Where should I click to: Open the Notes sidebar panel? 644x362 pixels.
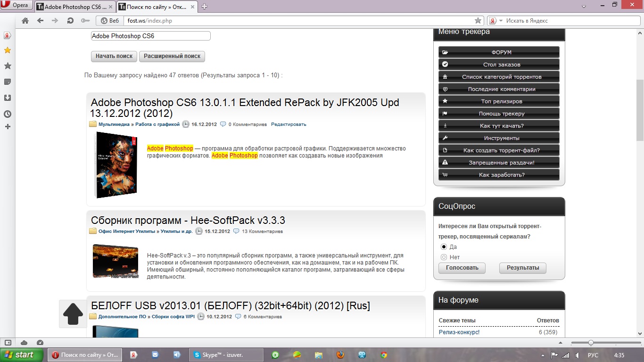[8, 82]
